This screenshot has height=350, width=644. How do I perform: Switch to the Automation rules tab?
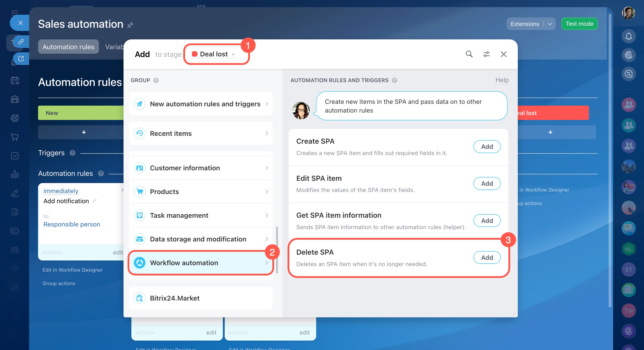[x=68, y=47]
